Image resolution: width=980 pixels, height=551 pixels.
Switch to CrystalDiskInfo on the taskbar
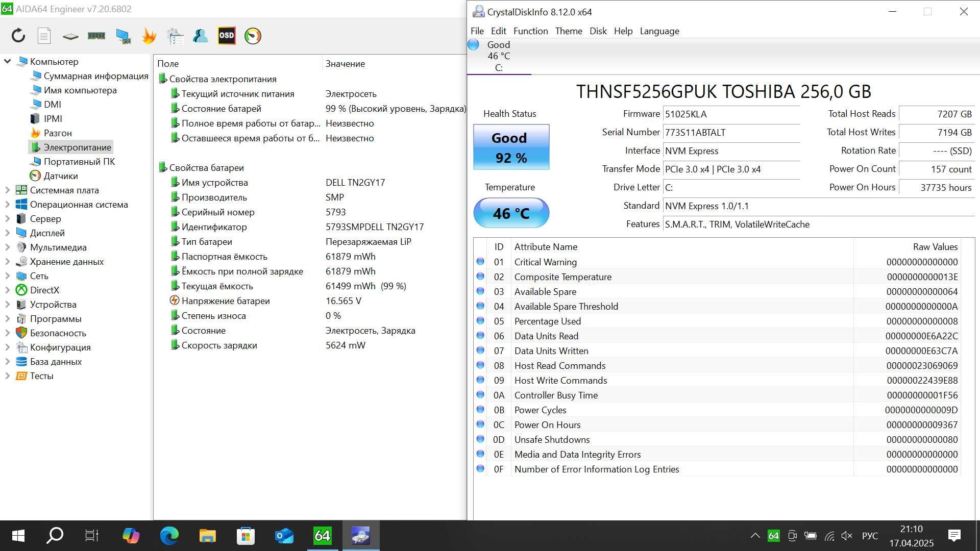click(360, 536)
